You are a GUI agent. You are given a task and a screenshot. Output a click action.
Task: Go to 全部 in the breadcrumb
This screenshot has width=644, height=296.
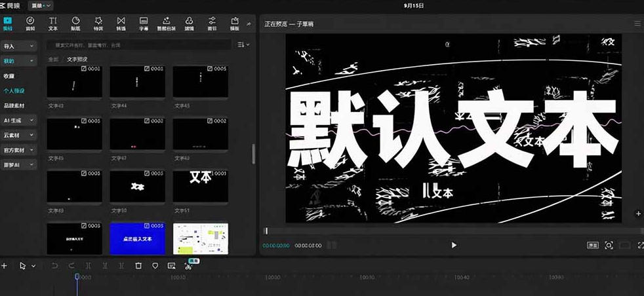[53, 59]
